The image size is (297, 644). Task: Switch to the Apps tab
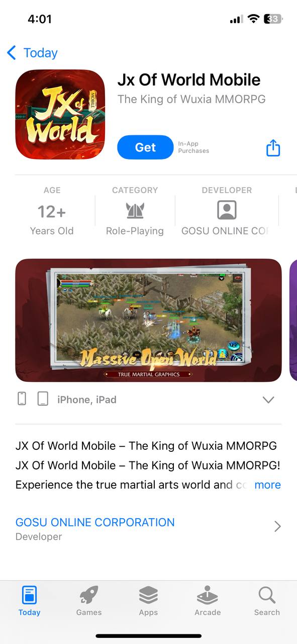pyautogui.click(x=148, y=601)
